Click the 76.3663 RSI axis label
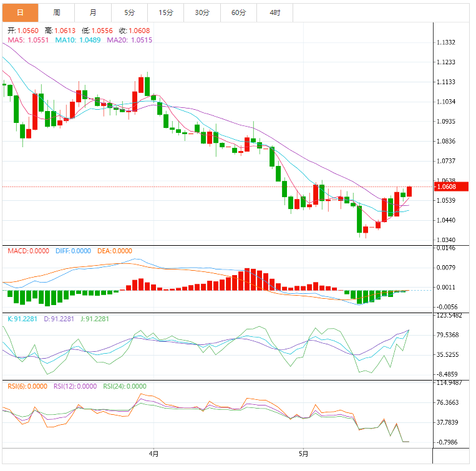The image size is (476, 471). pos(447,403)
